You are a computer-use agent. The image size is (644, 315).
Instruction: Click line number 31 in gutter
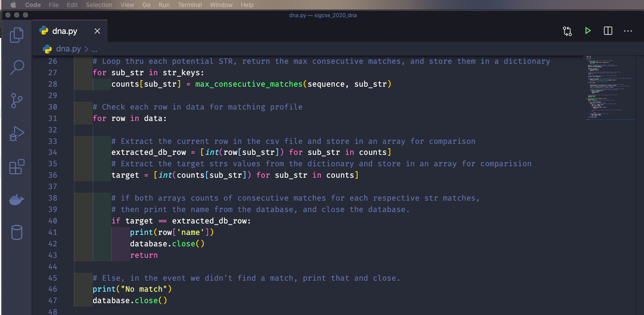point(52,118)
